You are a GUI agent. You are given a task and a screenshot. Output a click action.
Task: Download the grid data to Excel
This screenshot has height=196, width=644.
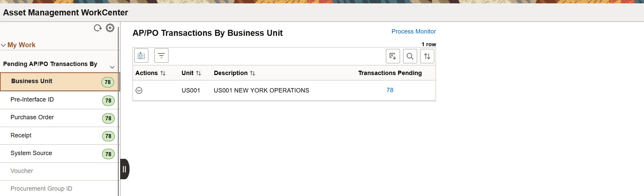393,56
